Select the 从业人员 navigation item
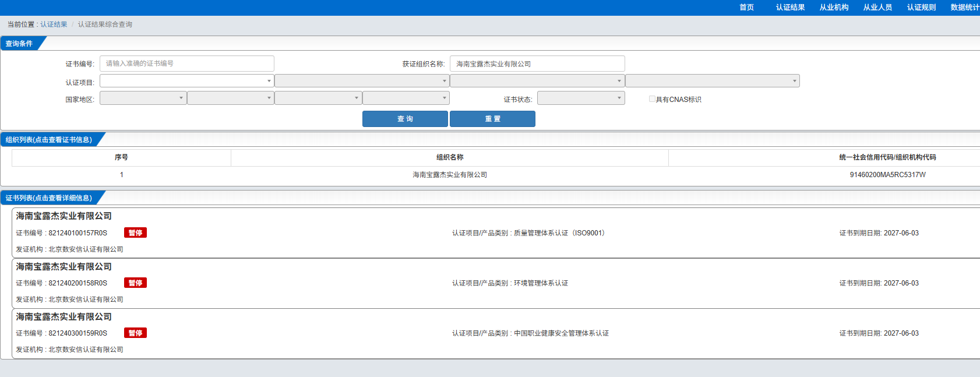980x377 pixels. point(877,8)
